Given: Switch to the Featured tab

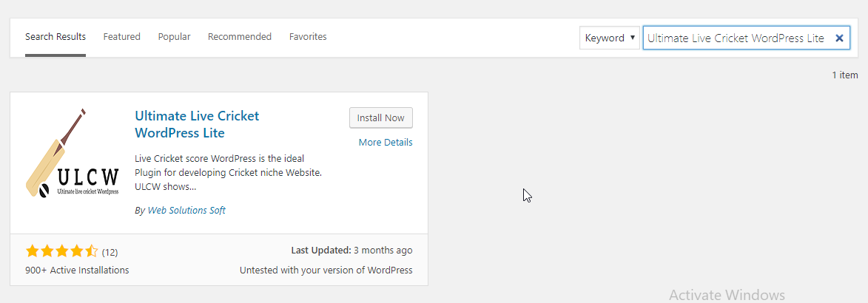Looking at the screenshot, I should coord(122,36).
